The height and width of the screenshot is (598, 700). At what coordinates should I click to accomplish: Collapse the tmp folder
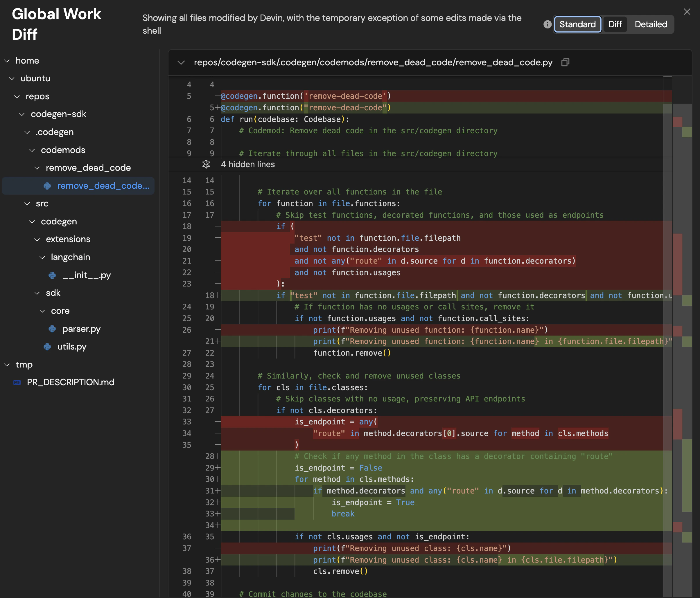tap(7, 365)
